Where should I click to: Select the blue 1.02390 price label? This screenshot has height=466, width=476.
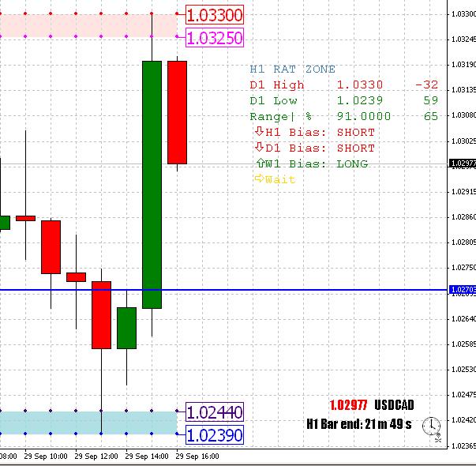point(215,435)
